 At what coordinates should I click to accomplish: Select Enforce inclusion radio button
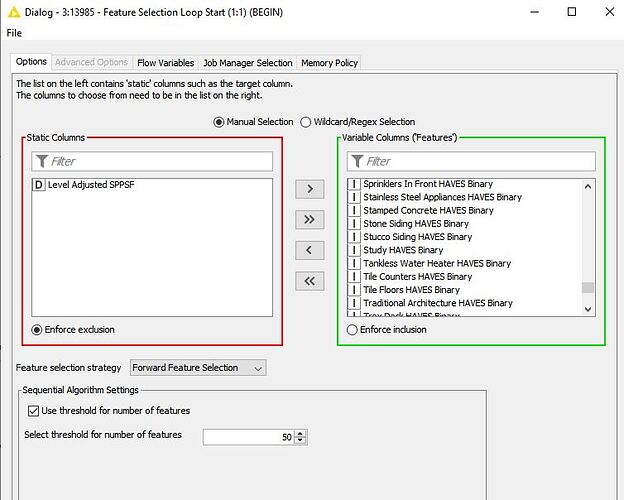(x=352, y=330)
